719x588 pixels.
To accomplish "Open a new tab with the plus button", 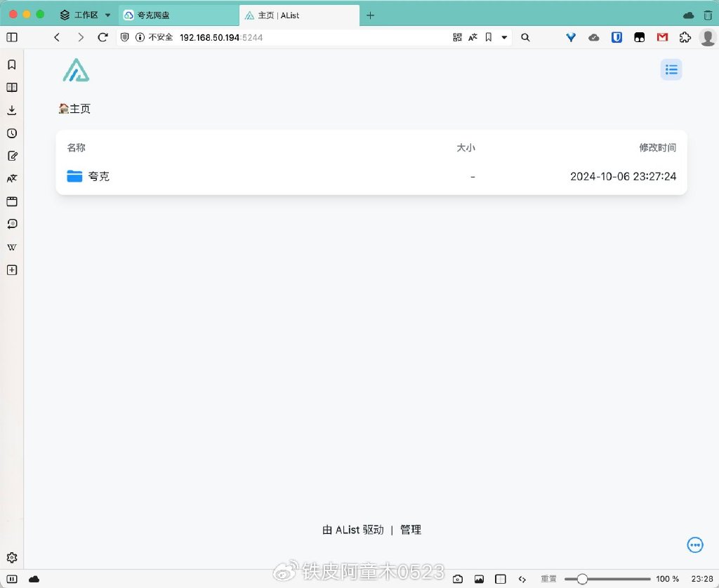I will 370,14.
